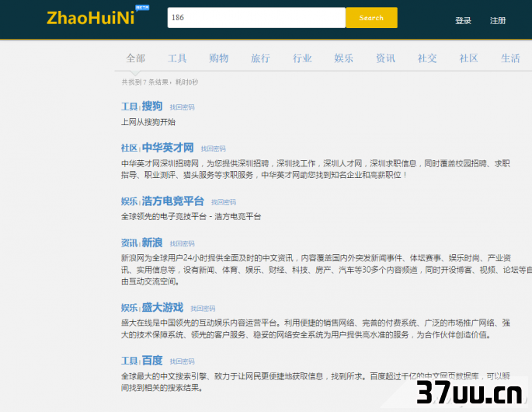Open the 中华英才网 result title

(168, 148)
